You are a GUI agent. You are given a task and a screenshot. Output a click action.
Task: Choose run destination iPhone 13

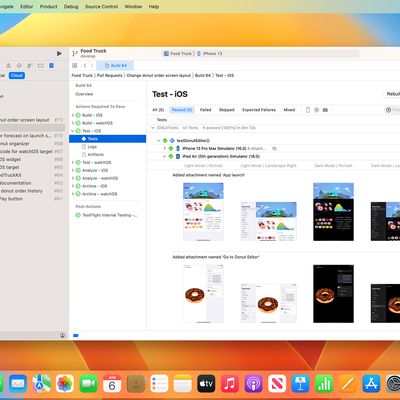point(210,53)
